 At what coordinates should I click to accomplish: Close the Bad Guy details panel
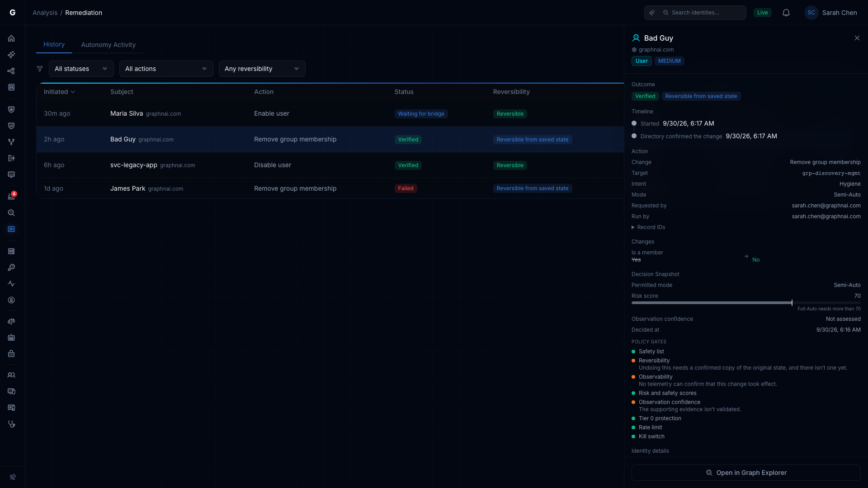(x=857, y=38)
